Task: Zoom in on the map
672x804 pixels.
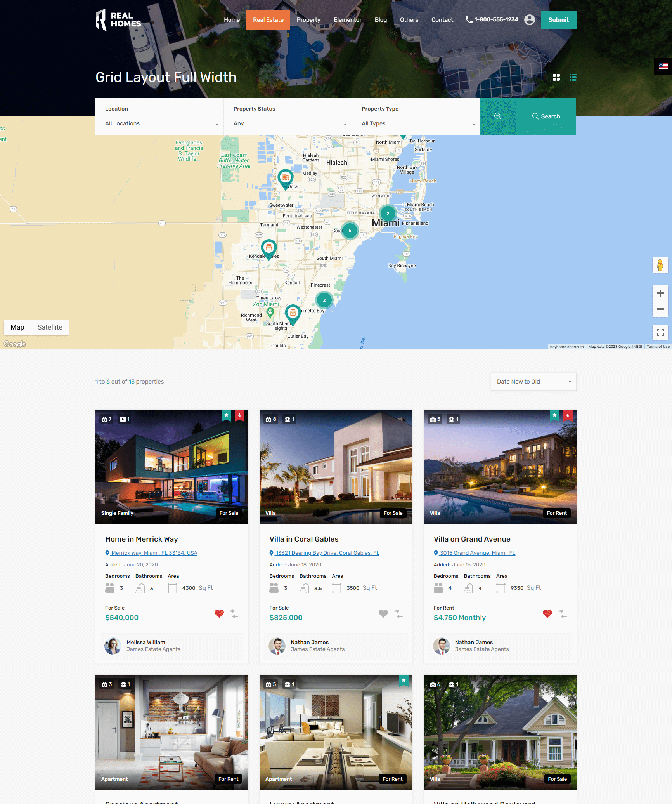Action: [x=660, y=293]
